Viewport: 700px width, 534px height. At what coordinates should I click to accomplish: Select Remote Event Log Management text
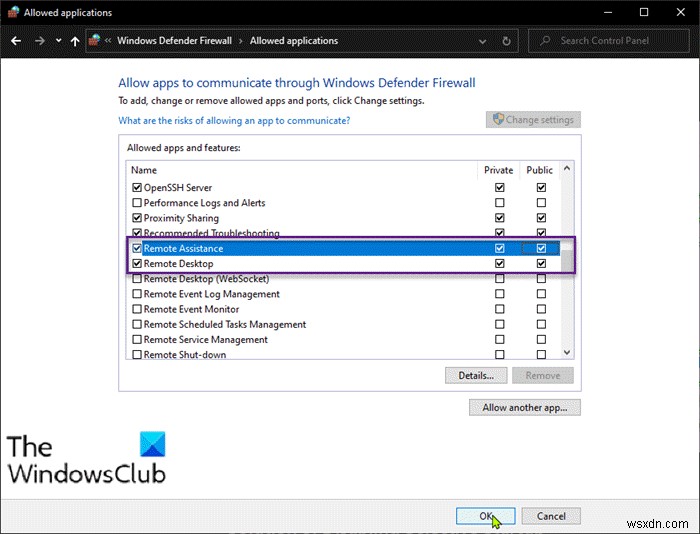coord(212,294)
